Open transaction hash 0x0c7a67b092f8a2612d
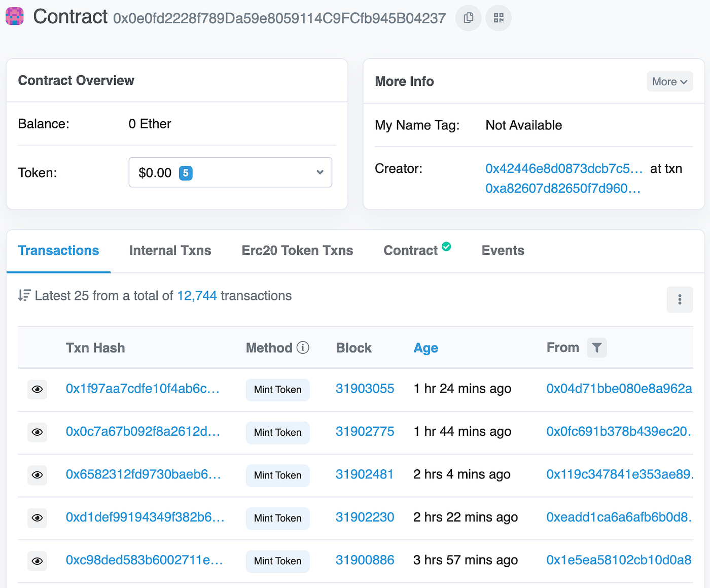Image resolution: width=710 pixels, height=588 pixels. pyautogui.click(x=143, y=431)
